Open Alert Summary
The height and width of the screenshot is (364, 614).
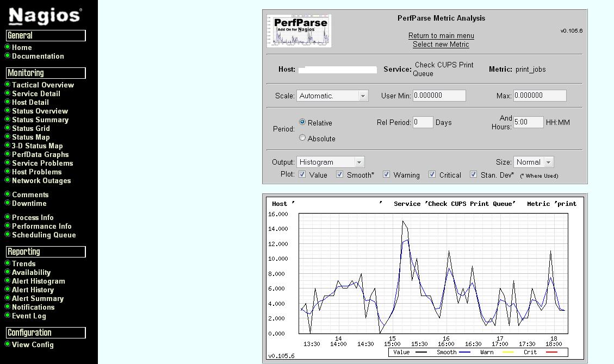point(38,298)
